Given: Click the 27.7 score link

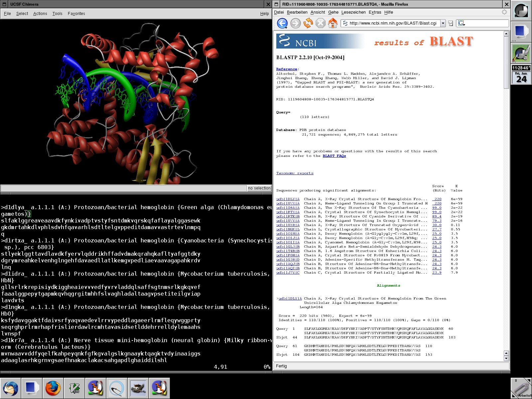Looking at the screenshot, I should click(x=437, y=229).
